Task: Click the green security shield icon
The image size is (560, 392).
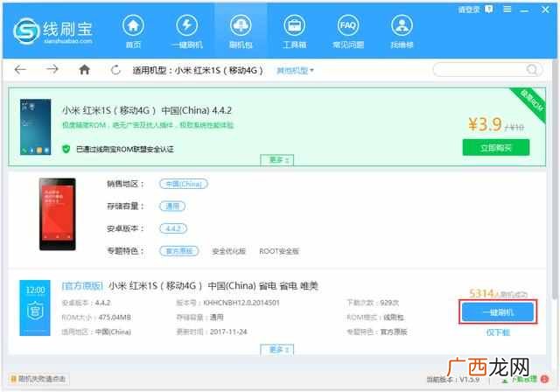Action: pyautogui.click(x=66, y=149)
